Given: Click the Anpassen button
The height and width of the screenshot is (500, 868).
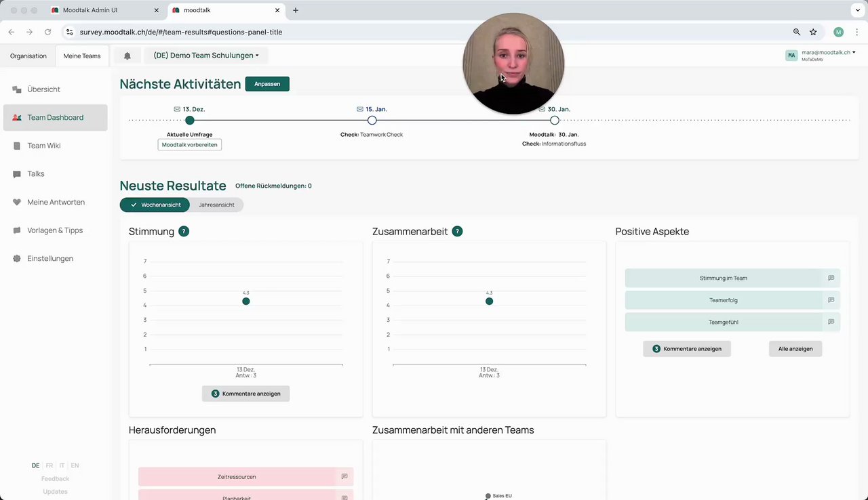Looking at the screenshot, I should pos(267,84).
